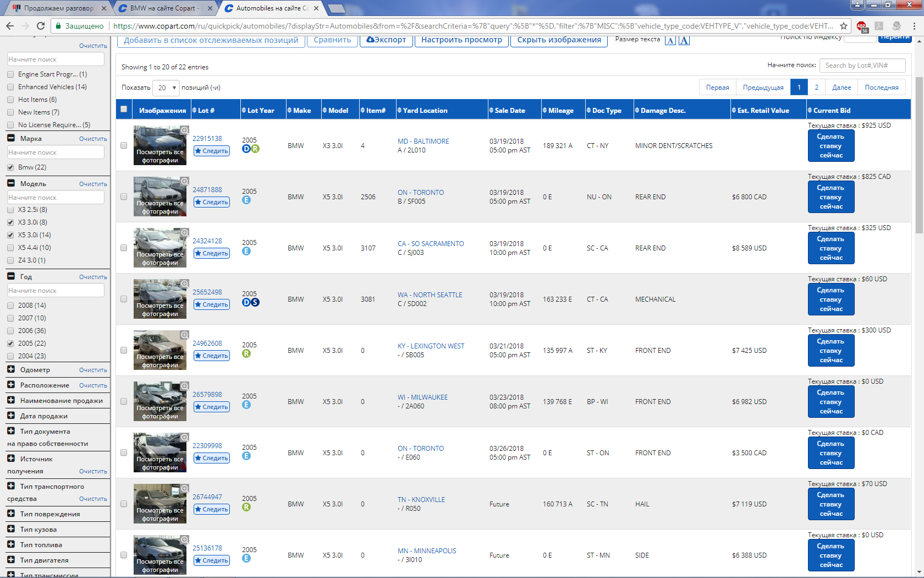Screen dimensions: 924x578
Task: Open the show 20 entries dropdown
Action: tap(166, 88)
